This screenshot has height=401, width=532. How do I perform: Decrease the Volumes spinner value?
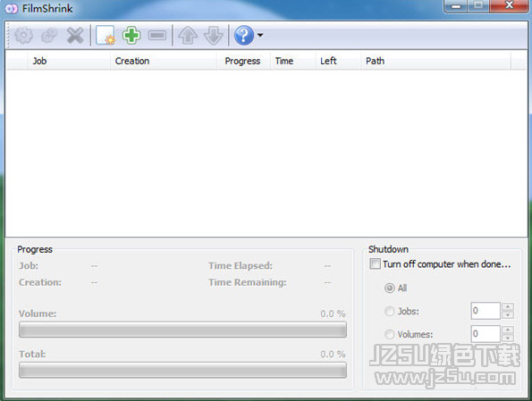508,338
